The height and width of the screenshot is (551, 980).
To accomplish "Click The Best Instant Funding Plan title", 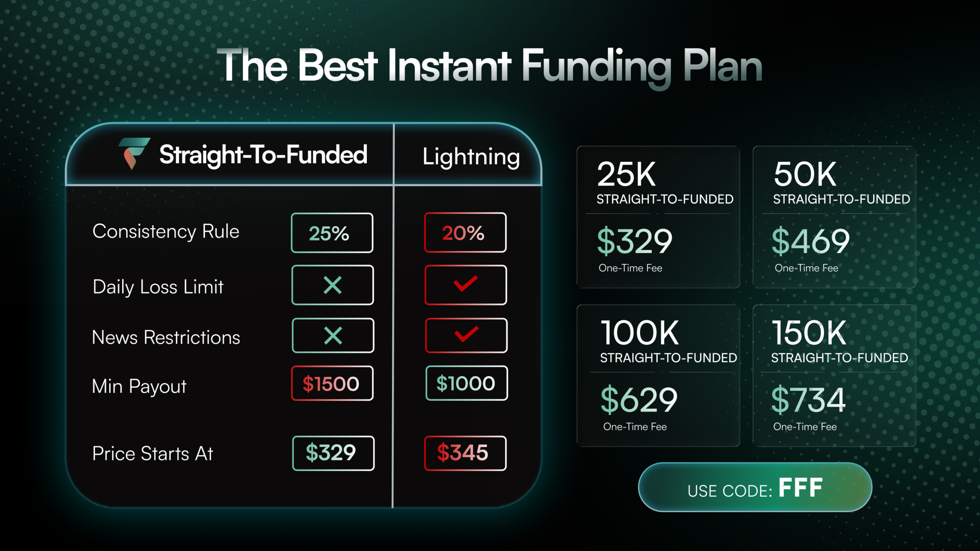I will [x=490, y=66].
